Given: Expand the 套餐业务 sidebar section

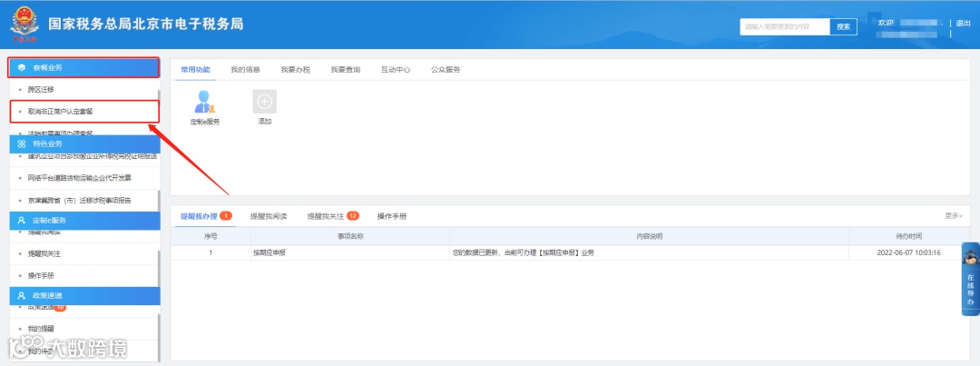Looking at the screenshot, I should 84,67.
